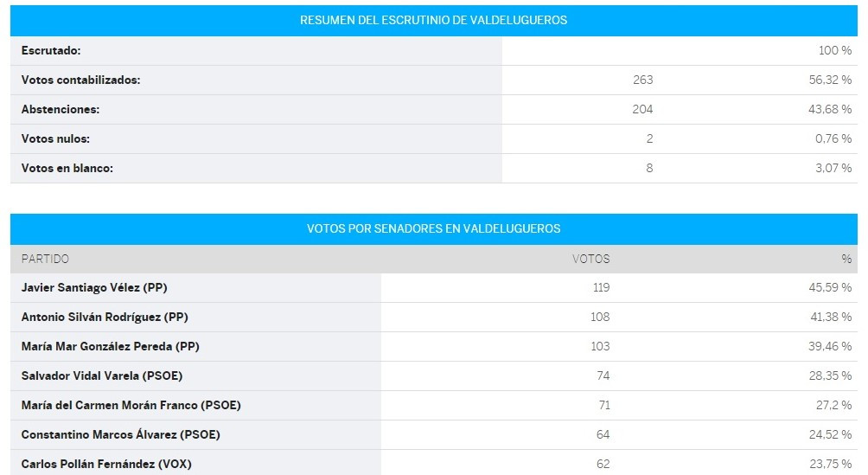Click the Votos en blanco label

click(x=67, y=168)
